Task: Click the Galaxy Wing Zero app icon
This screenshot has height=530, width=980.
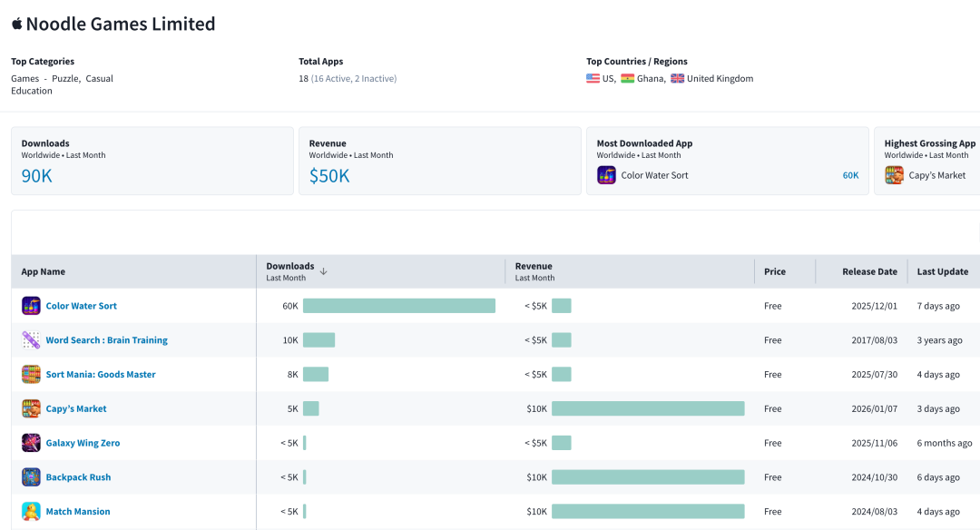Action: coord(31,443)
